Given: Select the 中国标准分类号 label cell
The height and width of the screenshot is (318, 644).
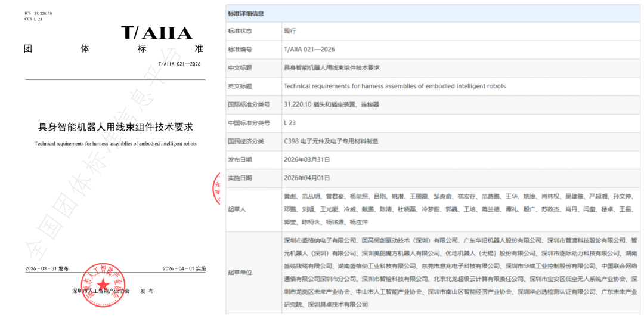Looking at the screenshot, I should tap(253, 123).
